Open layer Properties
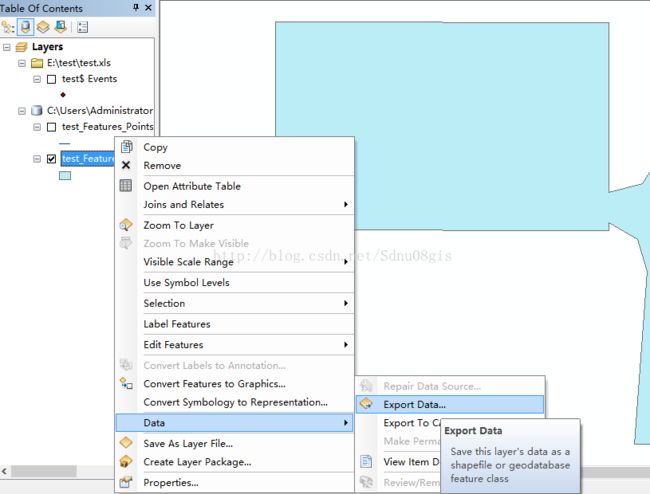Image resolution: width=650 pixels, height=494 pixels. pyautogui.click(x=235, y=482)
